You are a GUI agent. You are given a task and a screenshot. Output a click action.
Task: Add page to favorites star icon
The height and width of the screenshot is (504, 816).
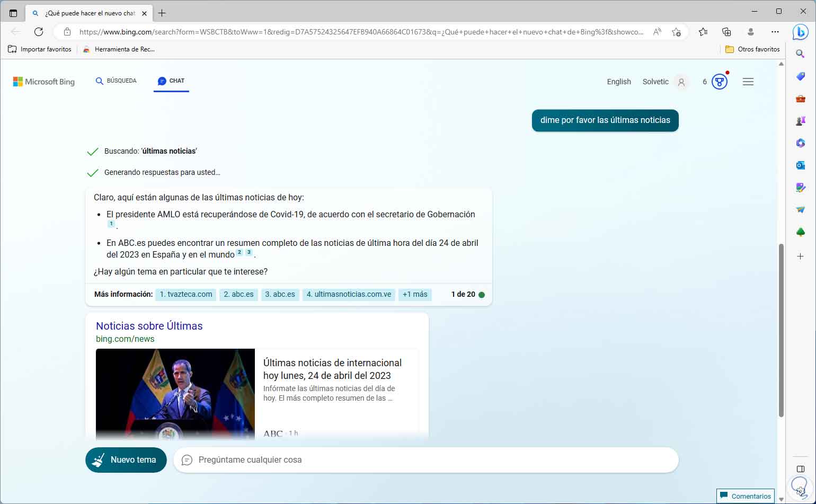coord(676,32)
